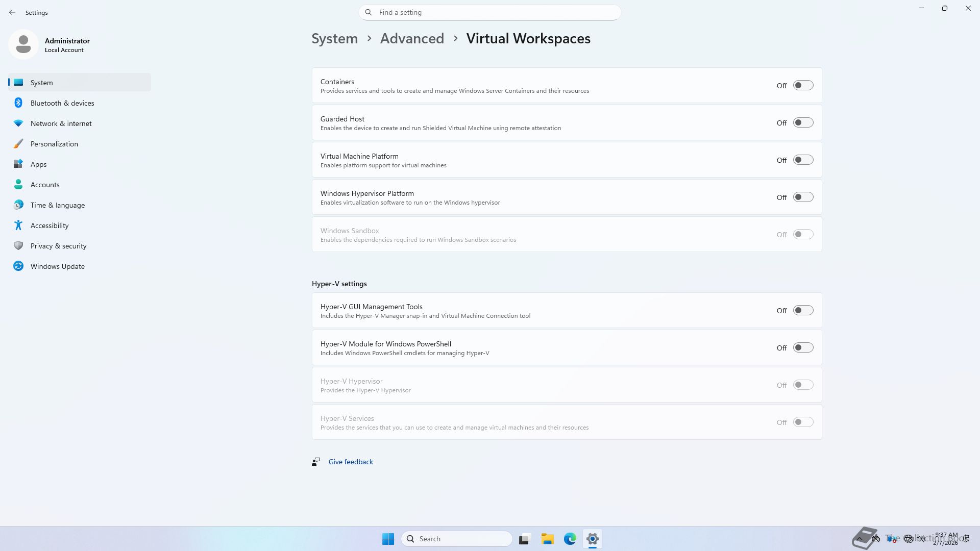Viewport: 980px width, 551px height.
Task: Launch Microsoft Edge from taskbar
Action: point(570,539)
